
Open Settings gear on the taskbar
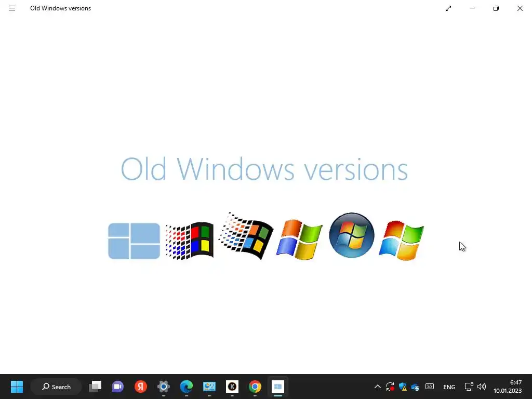tap(164, 387)
